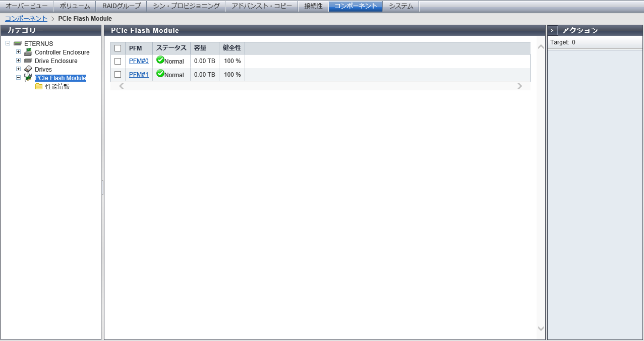
Task: Expand the Controller Enclosure tree node
Action: pos(19,52)
